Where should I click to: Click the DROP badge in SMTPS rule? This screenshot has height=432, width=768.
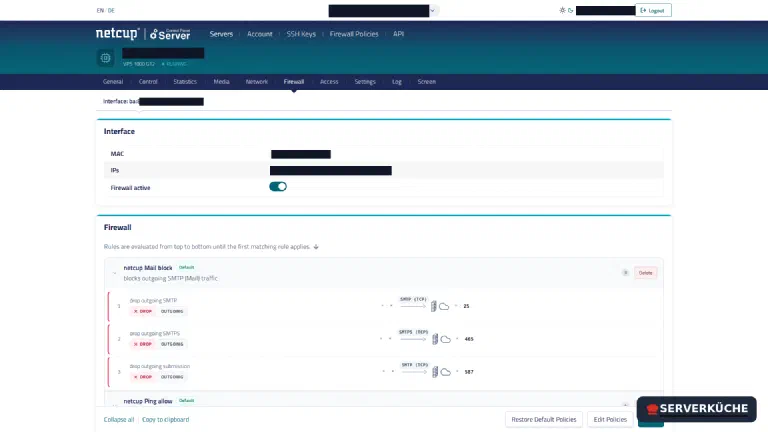coord(143,344)
